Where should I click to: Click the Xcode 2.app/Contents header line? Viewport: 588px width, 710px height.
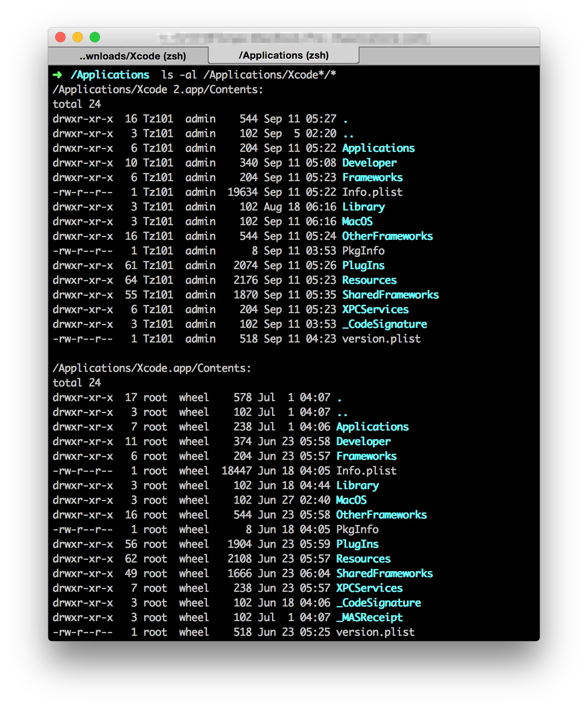[158, 90]
